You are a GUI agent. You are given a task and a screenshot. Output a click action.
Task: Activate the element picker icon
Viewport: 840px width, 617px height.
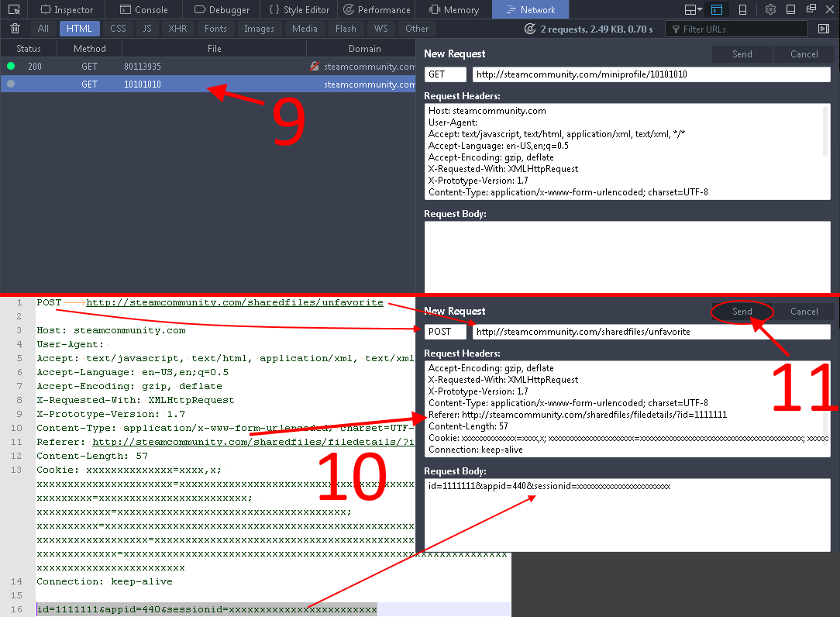[x=14, y=9]
